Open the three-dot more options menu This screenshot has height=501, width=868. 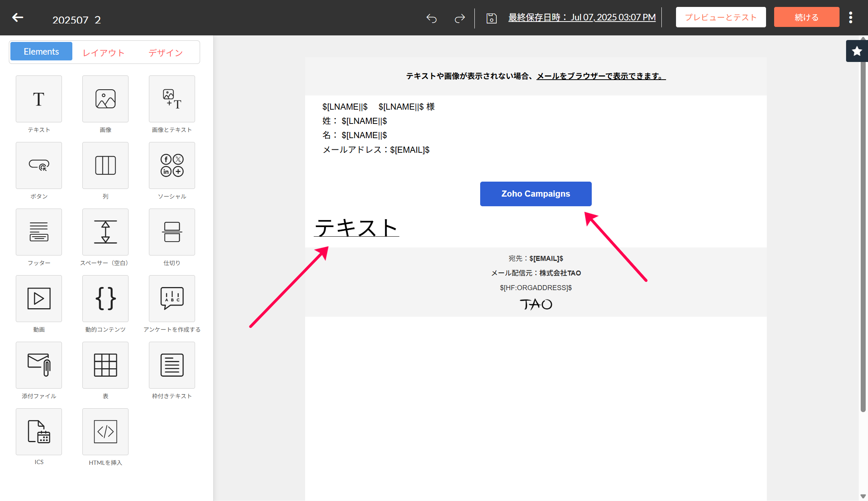[x=851, y=17]
